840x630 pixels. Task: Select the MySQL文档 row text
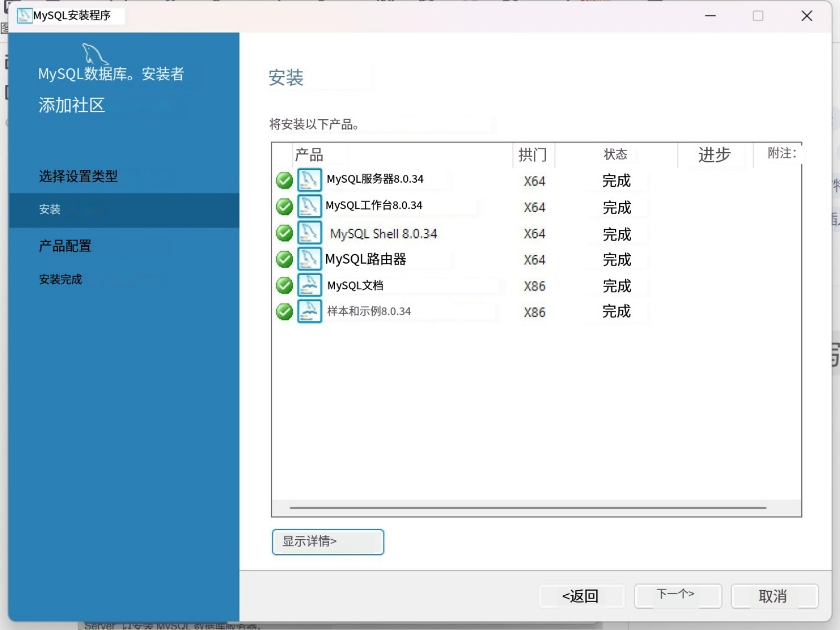point(355,286)
